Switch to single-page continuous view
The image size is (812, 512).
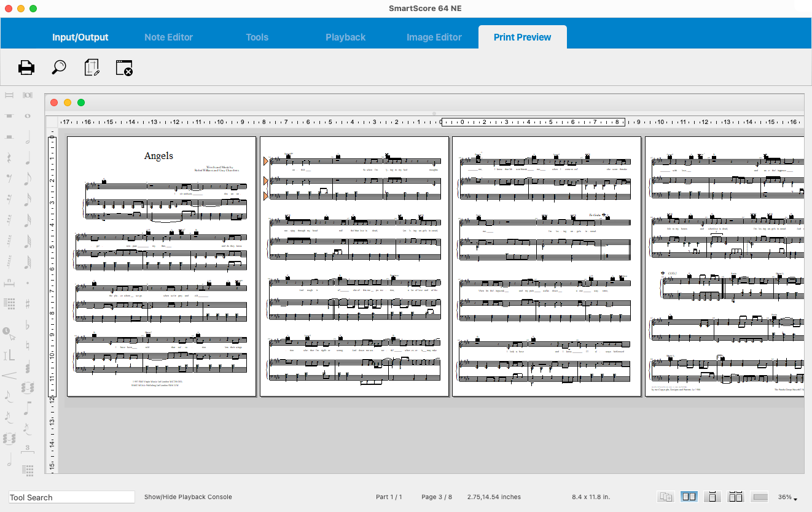pyautogui.click(x=712, y=497)
